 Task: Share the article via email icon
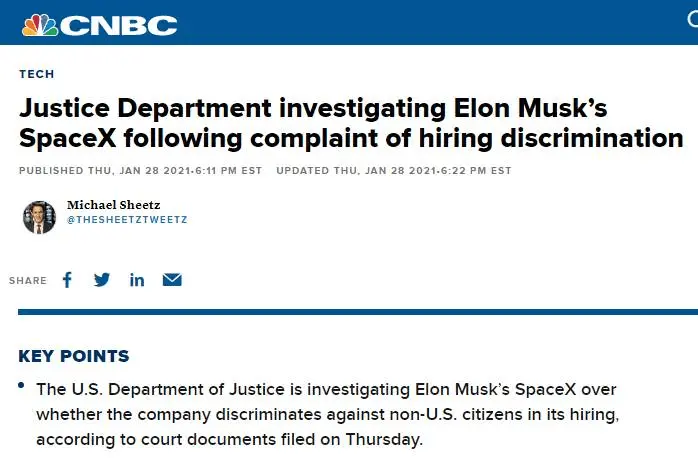tap(172, 280)
